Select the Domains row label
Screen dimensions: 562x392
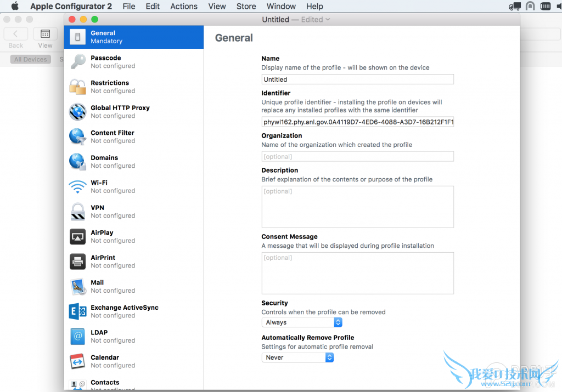(104, 157)
